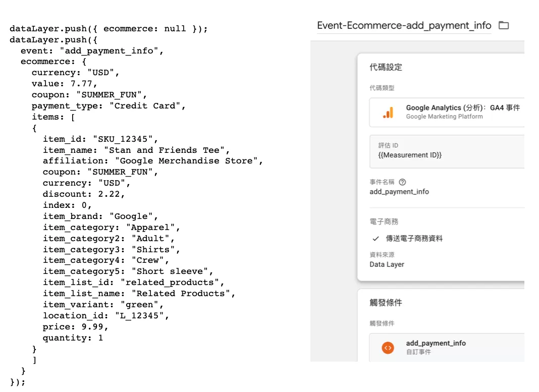Open the event name help question-mark icon
Screen dimensions: 539x392
pyautogui.click(x=402, y=182)
